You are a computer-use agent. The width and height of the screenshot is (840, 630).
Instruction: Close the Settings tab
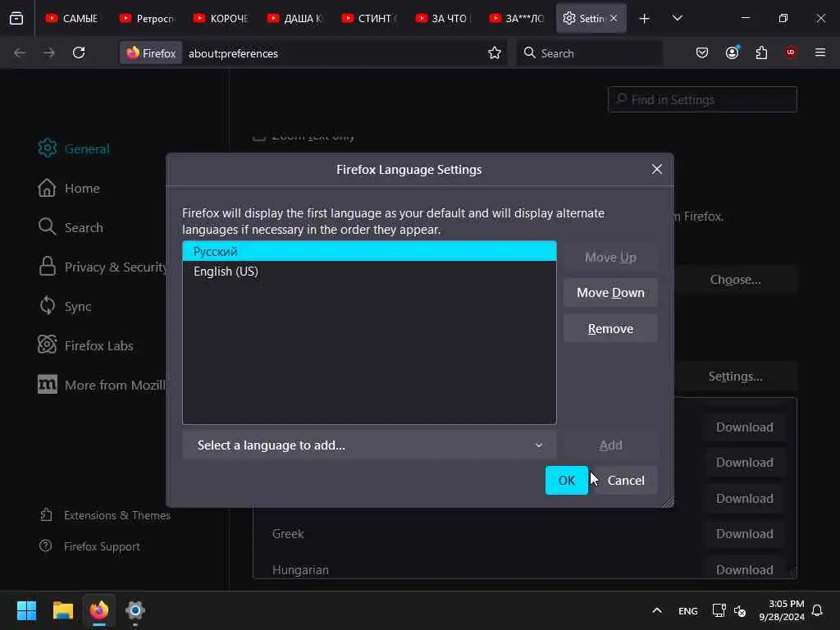pos(614,18)
